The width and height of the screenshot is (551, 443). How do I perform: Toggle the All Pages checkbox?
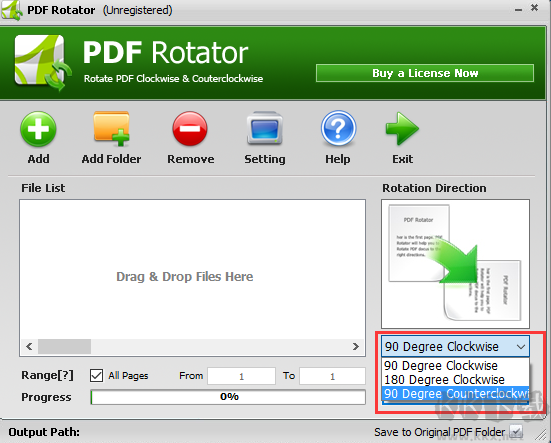(96, 376)
